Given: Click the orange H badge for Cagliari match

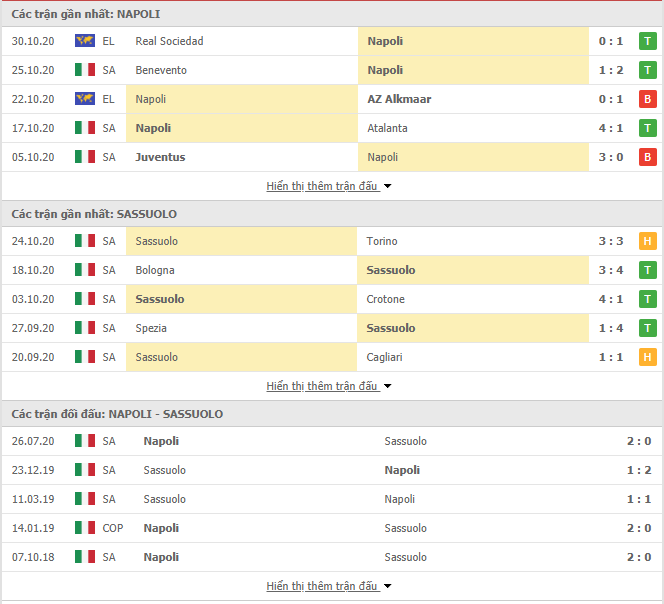Looking at the screenshot, I should tap(647, 357).
